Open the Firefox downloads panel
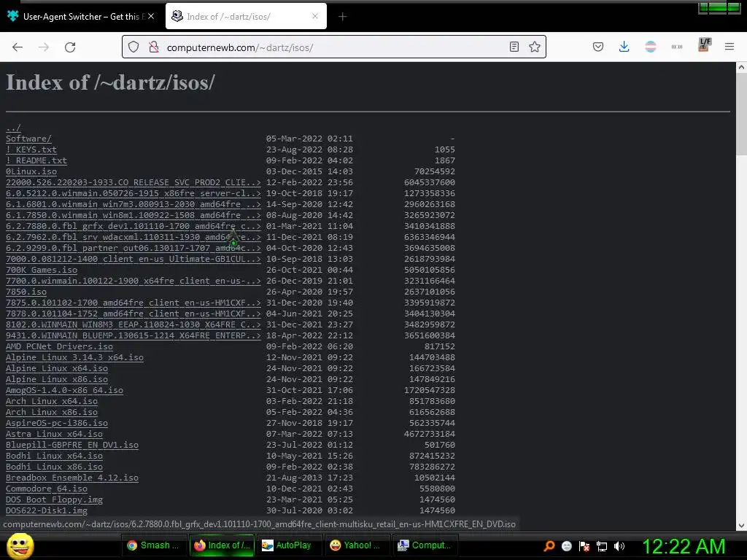Screen dimensions: 747x560 pos(624,47)
